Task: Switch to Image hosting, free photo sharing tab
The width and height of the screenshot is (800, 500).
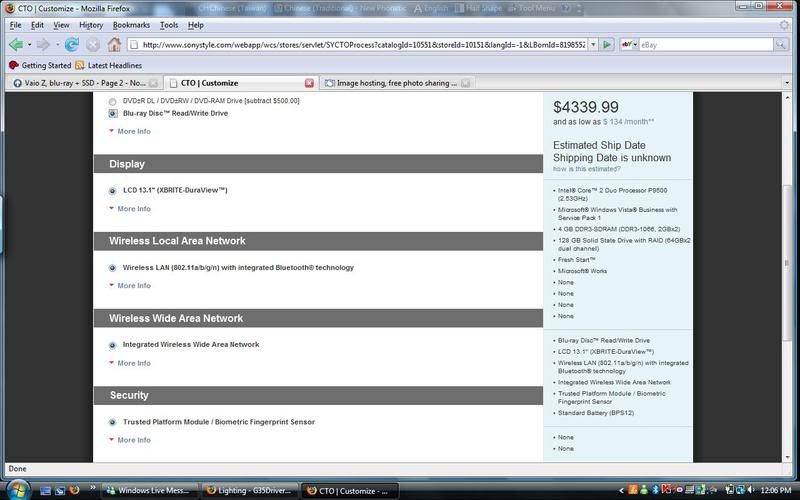Action: pyautogui.click(x=396, y=83)
